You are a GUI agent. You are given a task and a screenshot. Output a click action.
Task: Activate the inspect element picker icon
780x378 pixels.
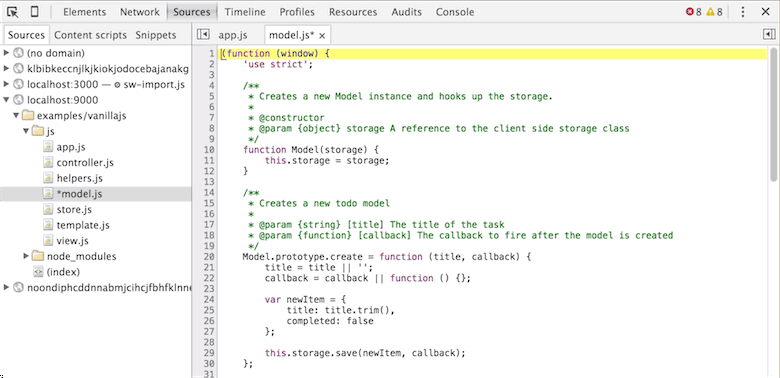12,12
